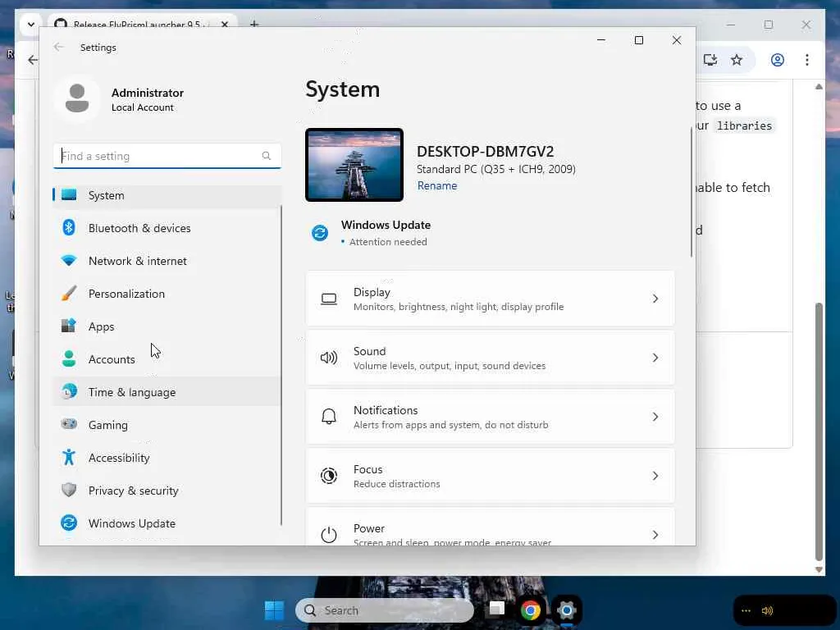The image size is (840, 630).
Task: Rename the PC via the Rename link
Action: (x=437, y=186)
